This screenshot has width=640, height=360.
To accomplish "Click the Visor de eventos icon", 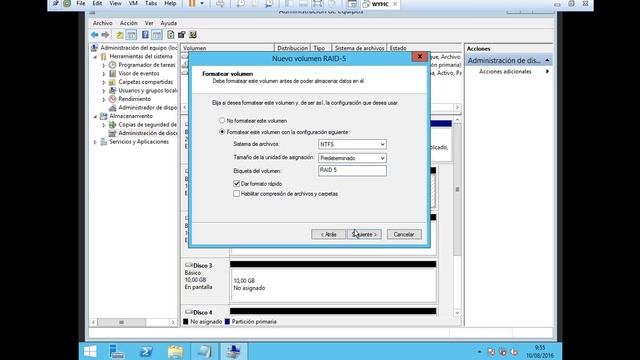I will [x=113, y=73].
